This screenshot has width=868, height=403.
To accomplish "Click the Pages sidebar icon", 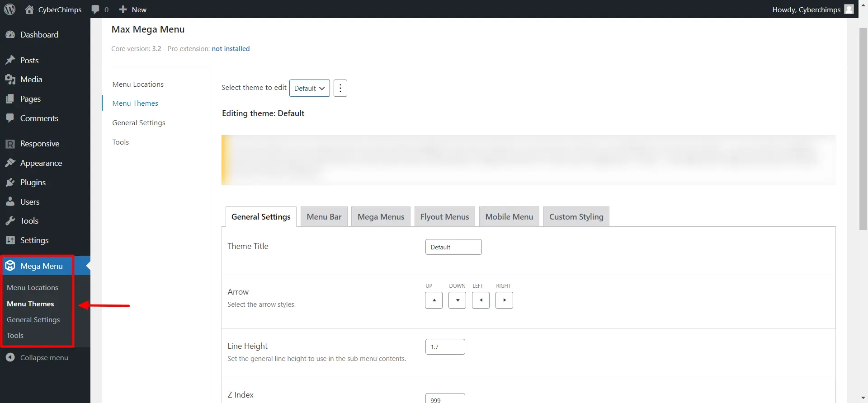I will [x=10, y=99].
